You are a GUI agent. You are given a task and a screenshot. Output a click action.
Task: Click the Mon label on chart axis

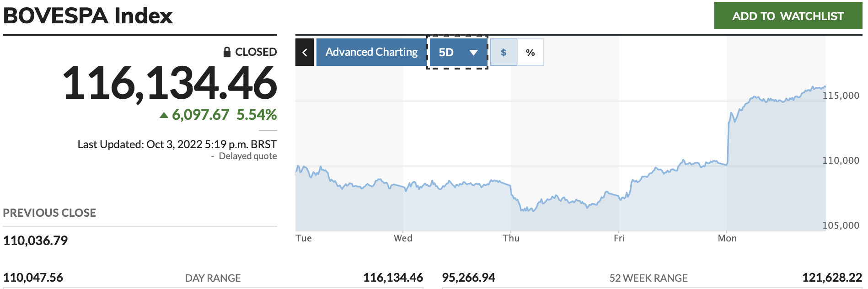[x=727, y=238]
